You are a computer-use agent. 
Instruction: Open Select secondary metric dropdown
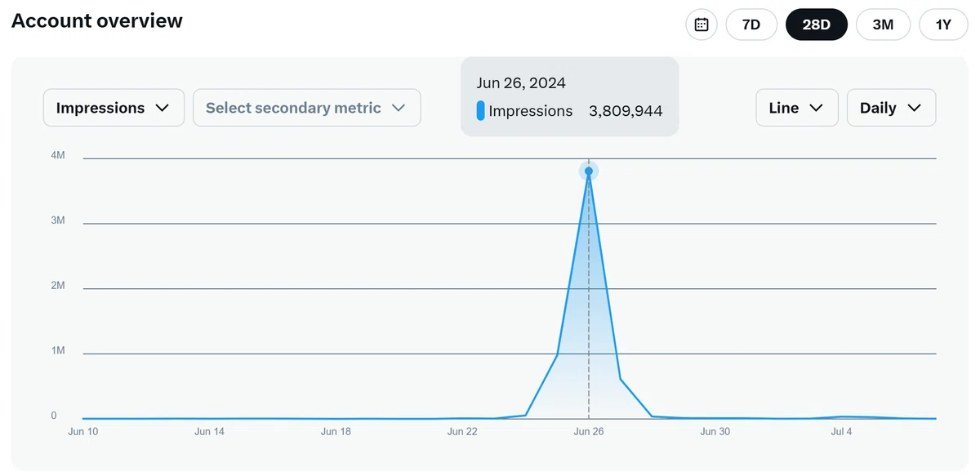click(x=307, y=108)
